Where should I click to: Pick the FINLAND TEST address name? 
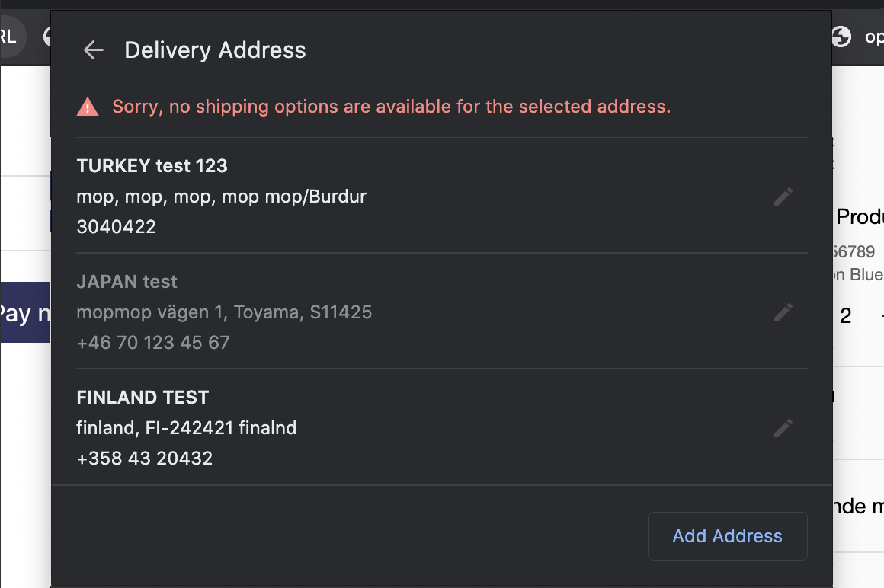pos(143,398)
